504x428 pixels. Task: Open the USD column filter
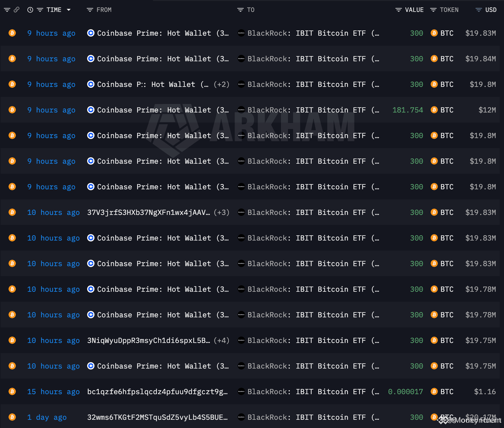click(479, 10)
